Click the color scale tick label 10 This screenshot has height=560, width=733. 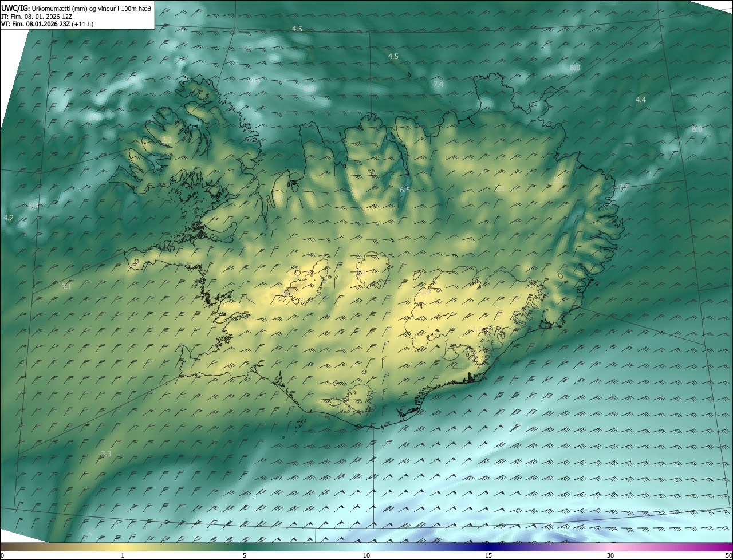pyautogui.click(x=366, y=555)
